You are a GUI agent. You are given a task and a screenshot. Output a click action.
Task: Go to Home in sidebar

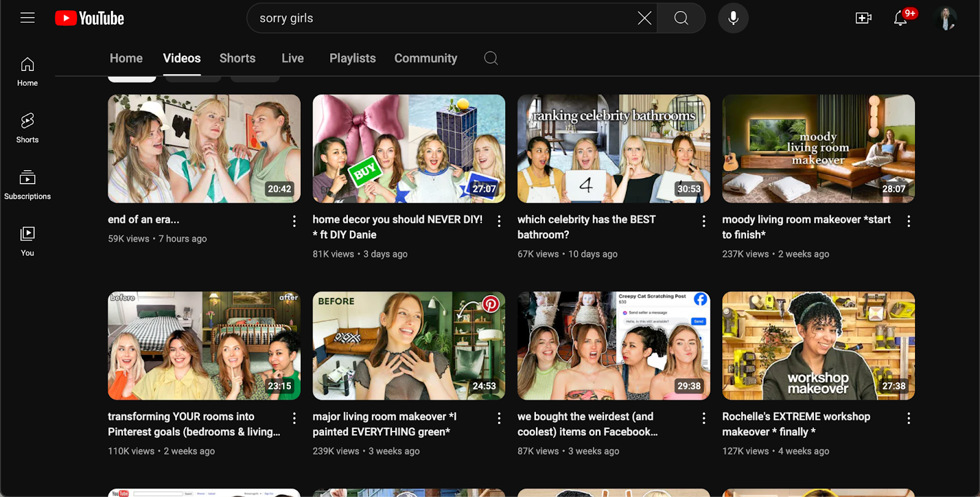point(28,72)
